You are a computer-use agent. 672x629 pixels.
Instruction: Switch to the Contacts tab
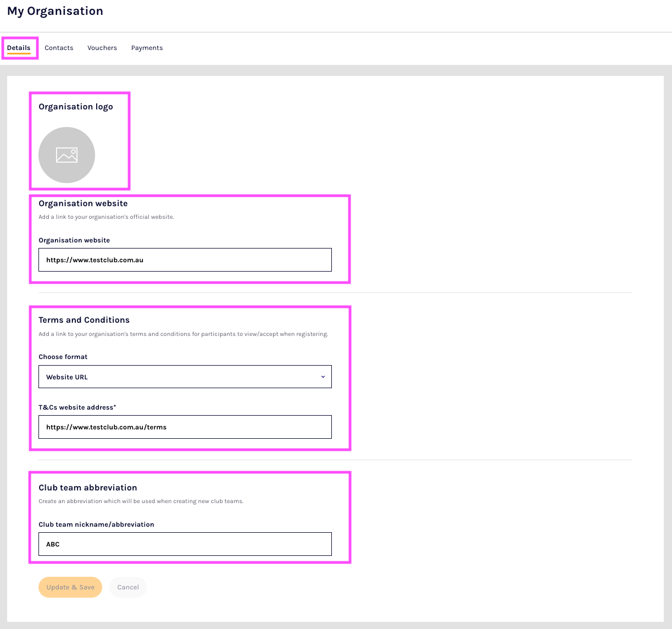[x=59, y=48]
